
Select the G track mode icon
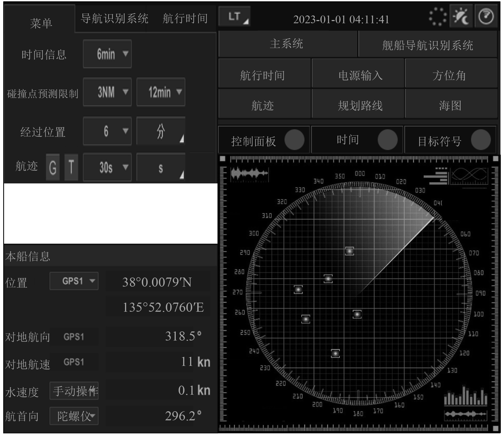click(53, 167)
